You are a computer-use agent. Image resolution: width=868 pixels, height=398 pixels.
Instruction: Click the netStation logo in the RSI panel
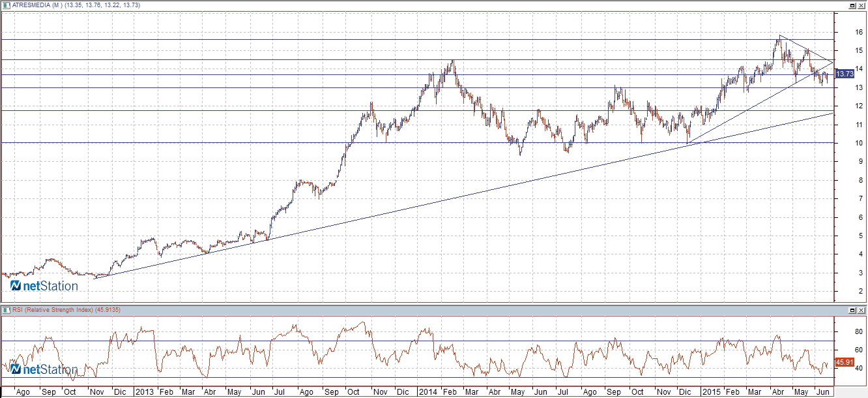pyautogui.click(x=44, y=370)
